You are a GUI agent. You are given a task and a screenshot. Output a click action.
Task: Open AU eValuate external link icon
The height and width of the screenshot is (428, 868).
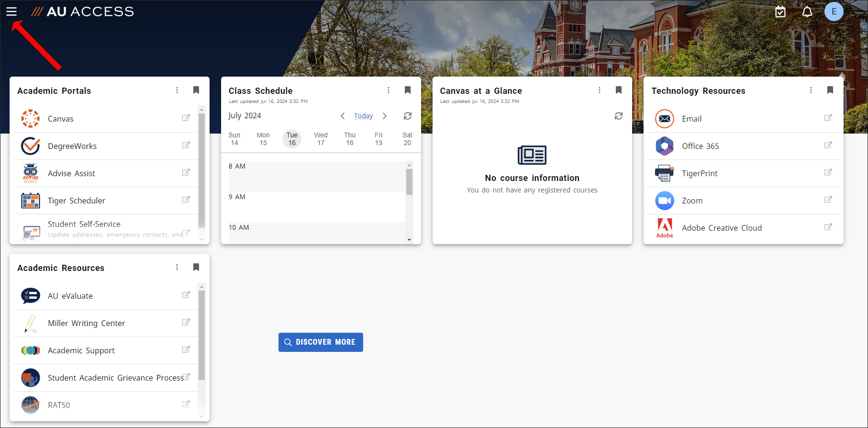pos(186,295)
